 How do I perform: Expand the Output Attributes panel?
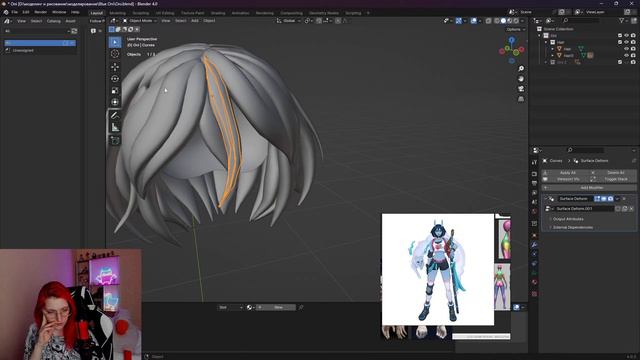(568, 219)
